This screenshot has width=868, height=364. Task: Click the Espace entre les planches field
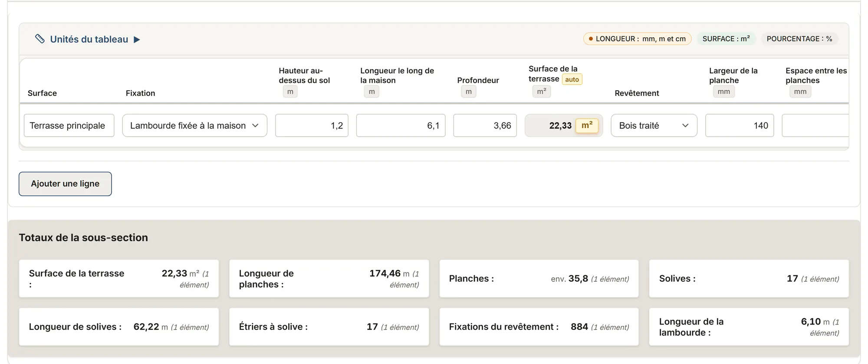pyautogui.click(x=815, y=125)
